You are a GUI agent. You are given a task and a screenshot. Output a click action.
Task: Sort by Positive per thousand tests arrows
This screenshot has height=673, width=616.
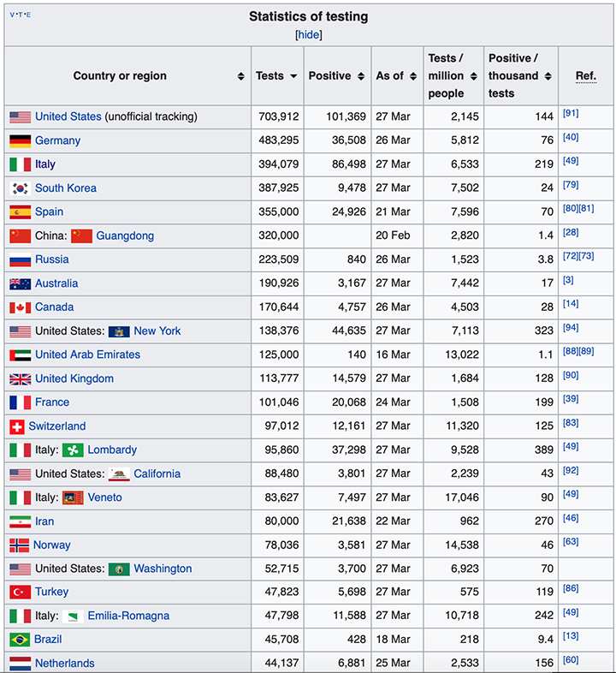pos(548,76)
